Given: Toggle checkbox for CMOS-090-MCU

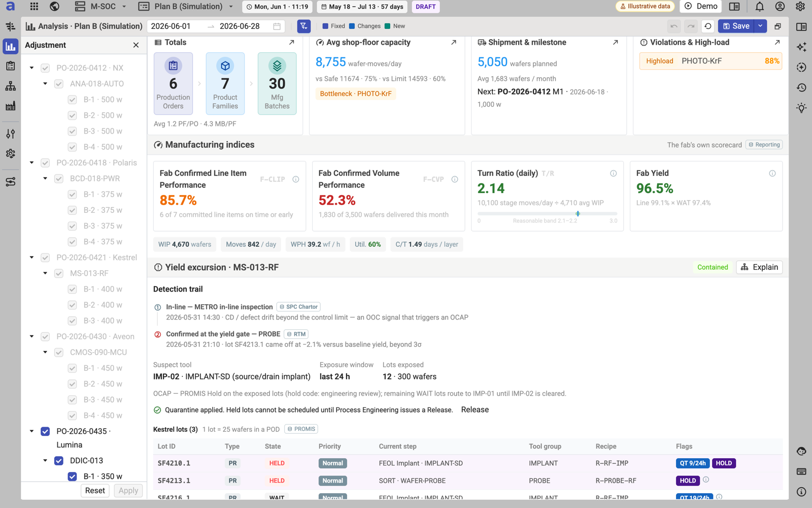Looking at the screenshot, I should (59, 353).
